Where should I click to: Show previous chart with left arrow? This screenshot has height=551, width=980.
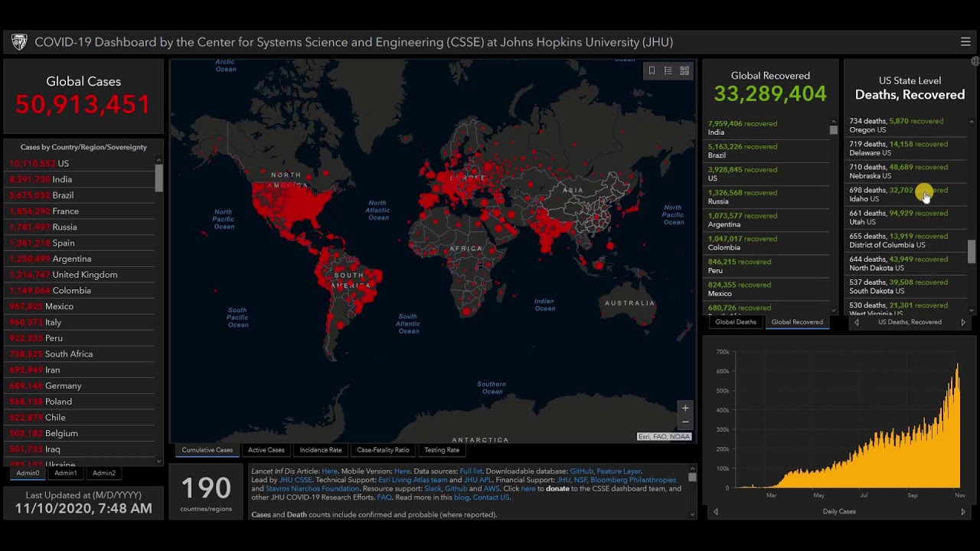coord(716,511)
